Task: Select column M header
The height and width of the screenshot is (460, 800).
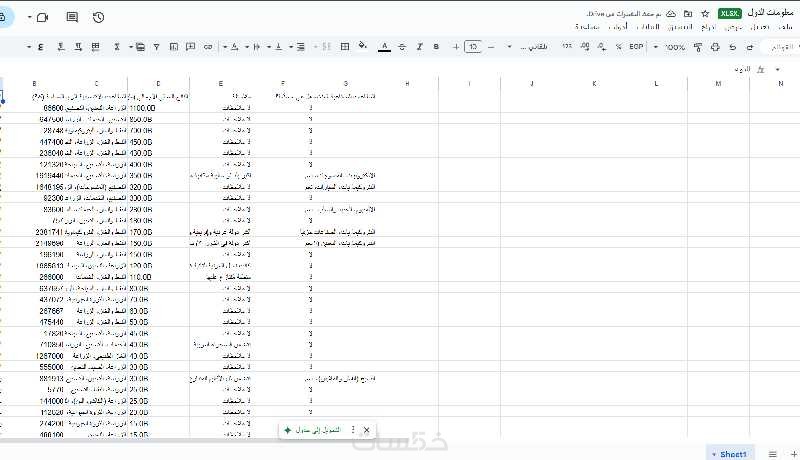Action: tap(718, 83)
